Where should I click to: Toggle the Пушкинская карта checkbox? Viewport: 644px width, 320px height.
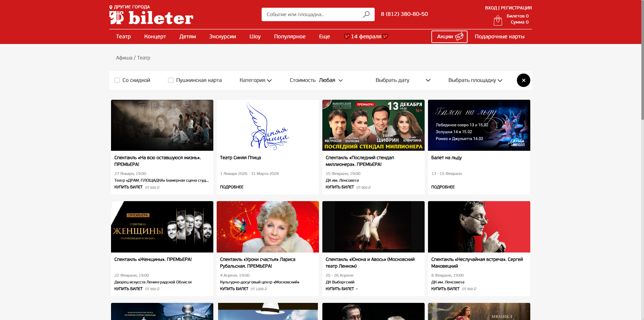171,80
